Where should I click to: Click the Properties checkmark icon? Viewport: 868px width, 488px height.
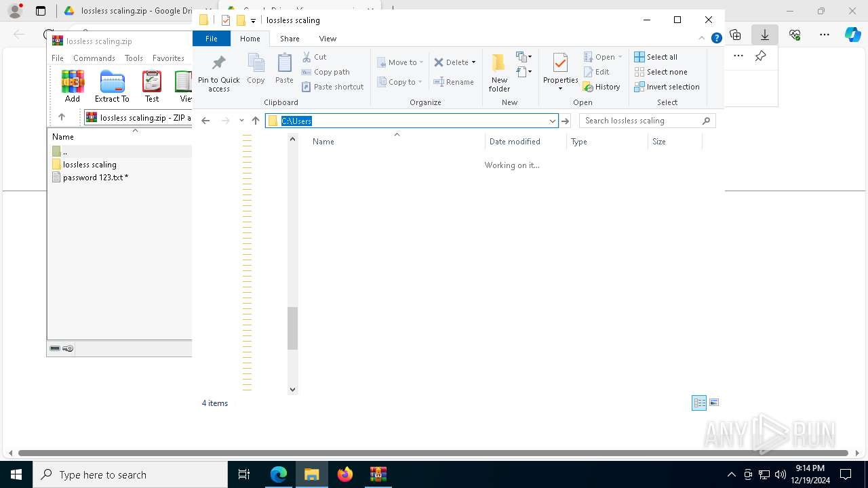click(x=560, y=64)
